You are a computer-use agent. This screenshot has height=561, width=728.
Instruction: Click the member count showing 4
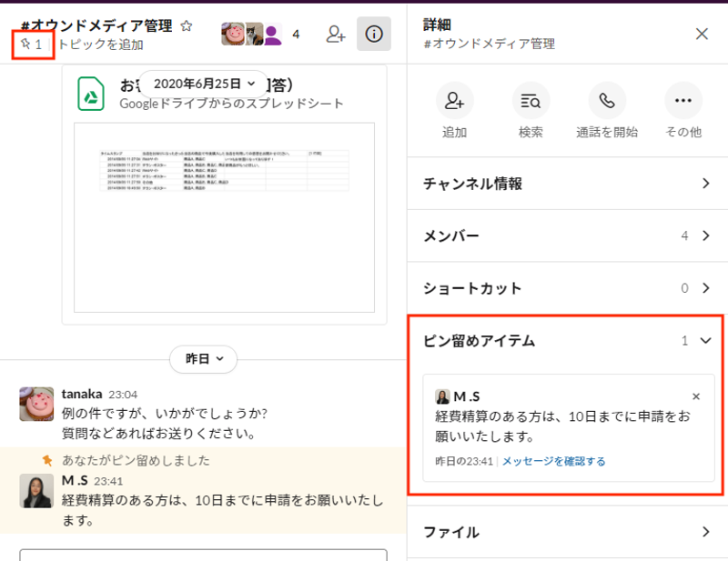coord(297,34)
